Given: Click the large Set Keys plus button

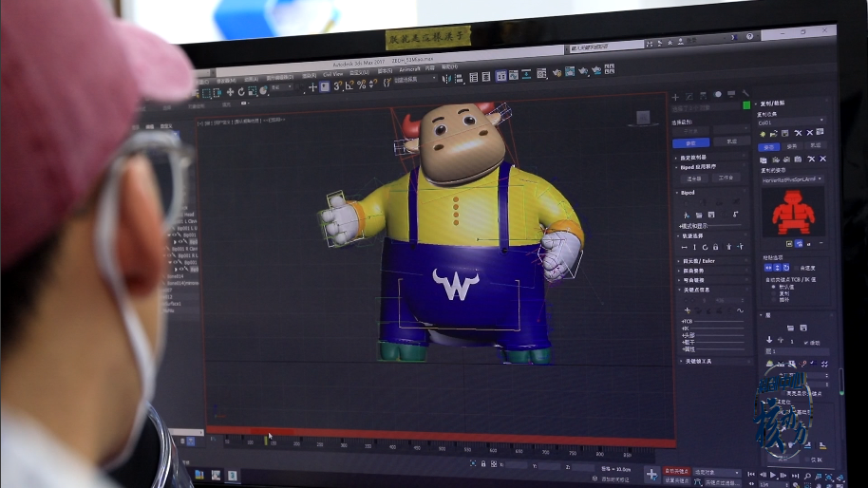Looking at the screenshot, I should pos(652,474).
